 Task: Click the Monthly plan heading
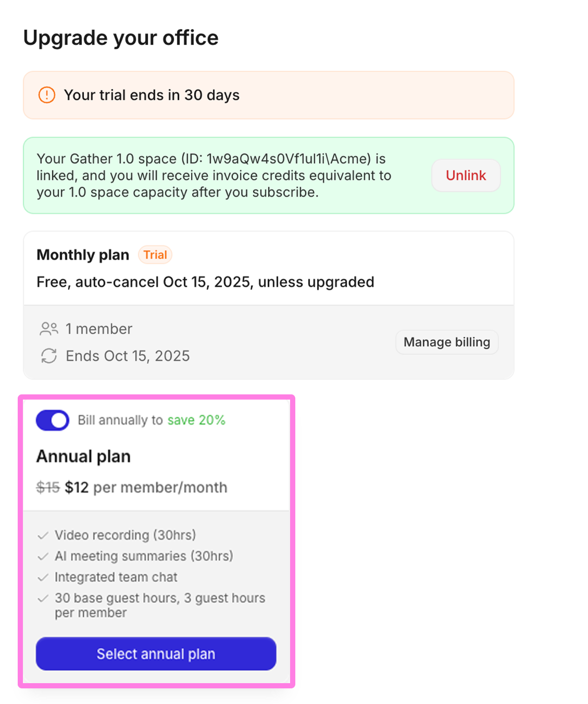(x=82, y=255)
